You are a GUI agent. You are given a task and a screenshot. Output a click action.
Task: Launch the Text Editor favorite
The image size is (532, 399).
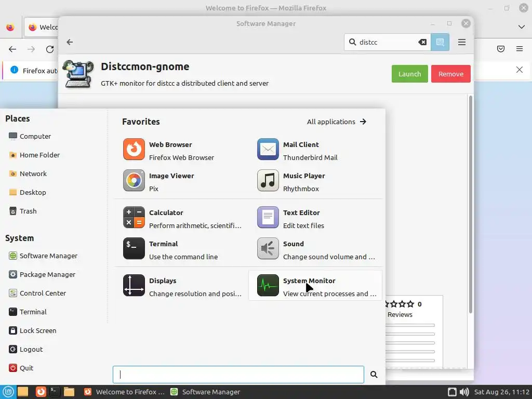point(316,219)
